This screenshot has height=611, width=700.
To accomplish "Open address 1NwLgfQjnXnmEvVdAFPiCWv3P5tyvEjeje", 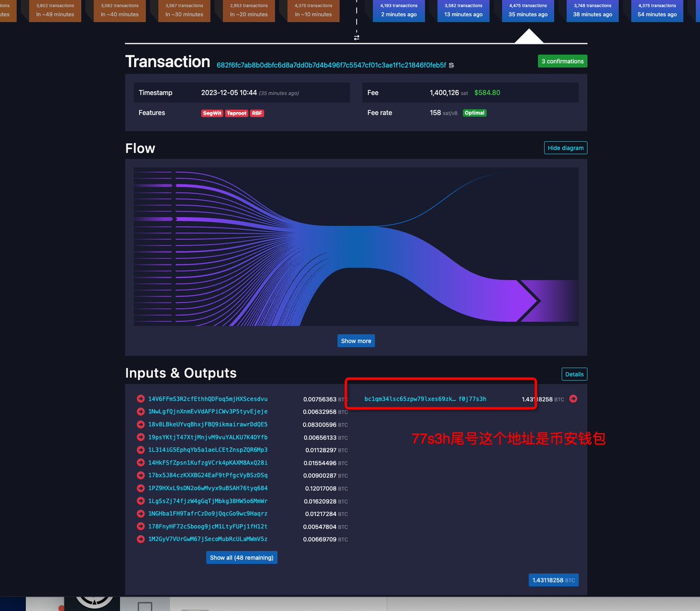I will click(x=208, y=412).
